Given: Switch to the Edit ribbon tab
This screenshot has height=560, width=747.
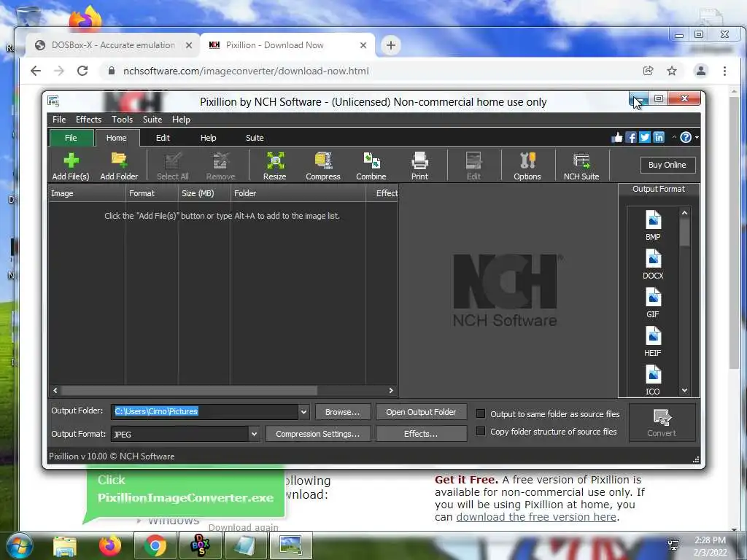Looking at the screenshot, I should tap(163, 138).
